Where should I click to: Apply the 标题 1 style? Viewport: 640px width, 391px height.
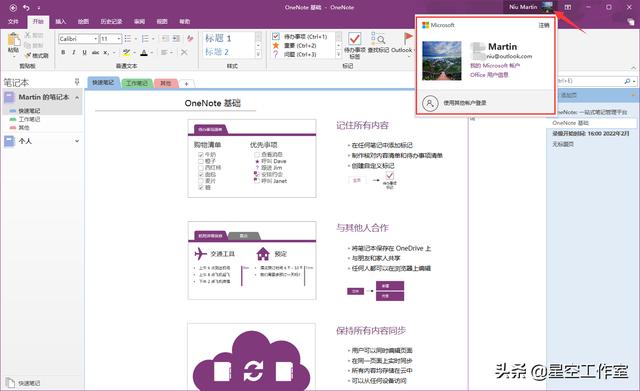pyautogui.click(x=218, y=38)
